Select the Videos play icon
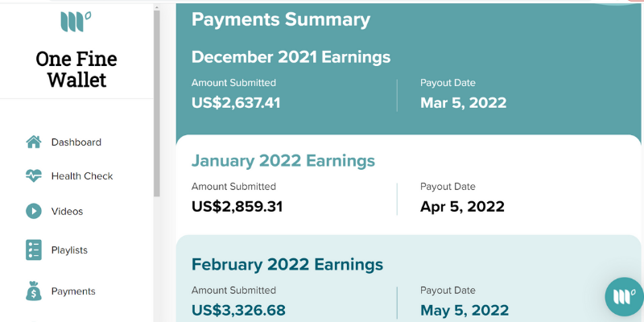This screenshot has height=322, width=644. pos(34,211)
